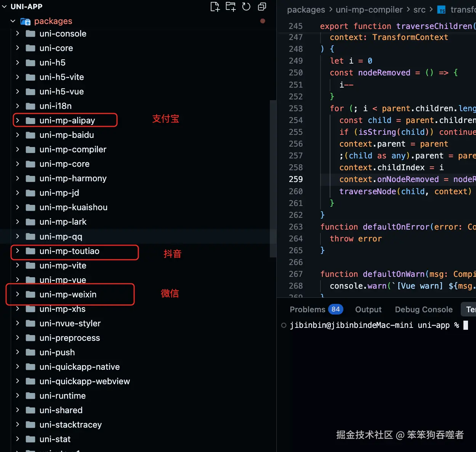Image resolution: width=476 pixels, height=452 pixels.
Task: Click 'traverseNode' call on line 260
Action: click(368, 192)
